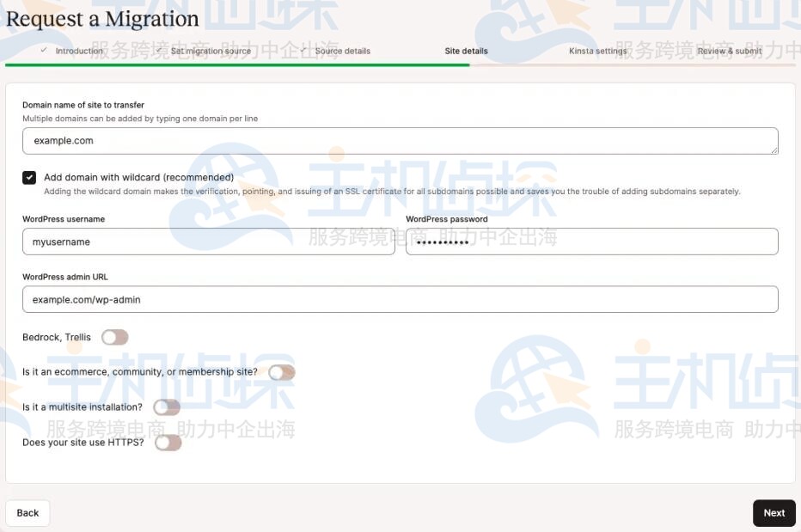Click the domain name input showing example.com
Image resolution: width=801 pixels, height=532 pixels.
[x=400, y=140]
